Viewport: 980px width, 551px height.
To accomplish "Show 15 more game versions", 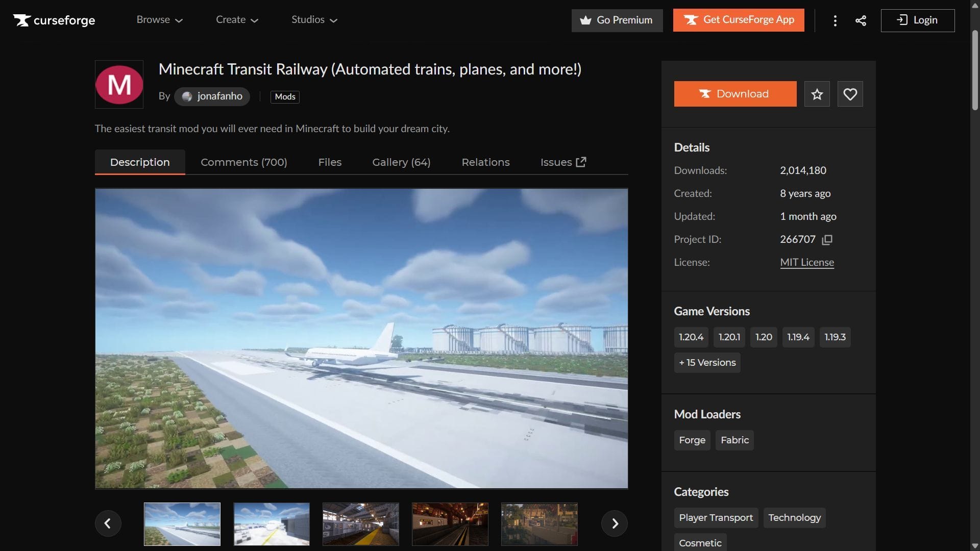I will pyautogui.click(x=707, y=362).
